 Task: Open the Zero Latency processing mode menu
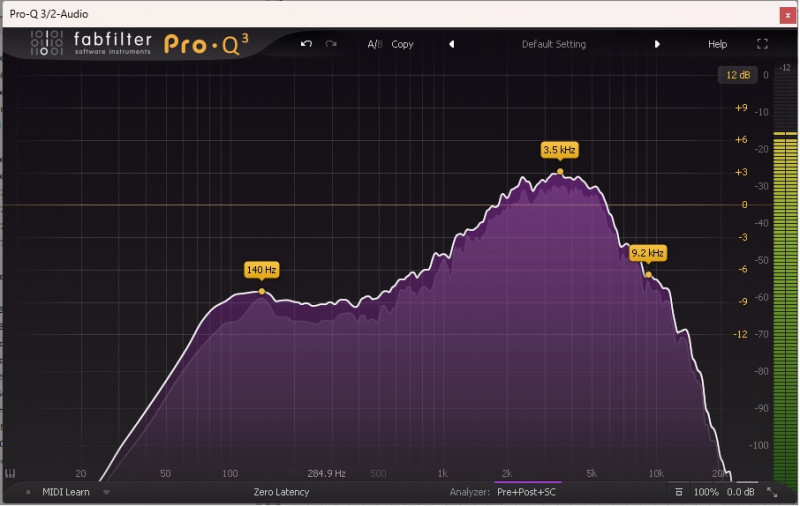[x=281, y=492]
